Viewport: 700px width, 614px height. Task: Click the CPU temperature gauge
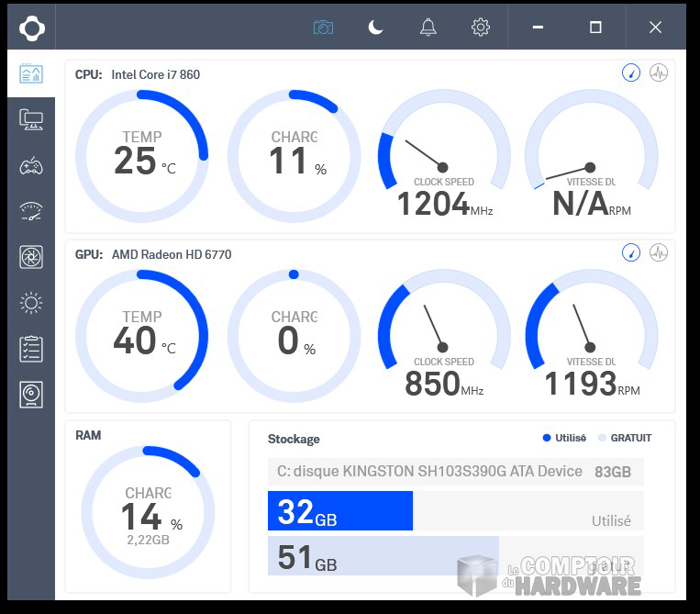click(142, 155)
